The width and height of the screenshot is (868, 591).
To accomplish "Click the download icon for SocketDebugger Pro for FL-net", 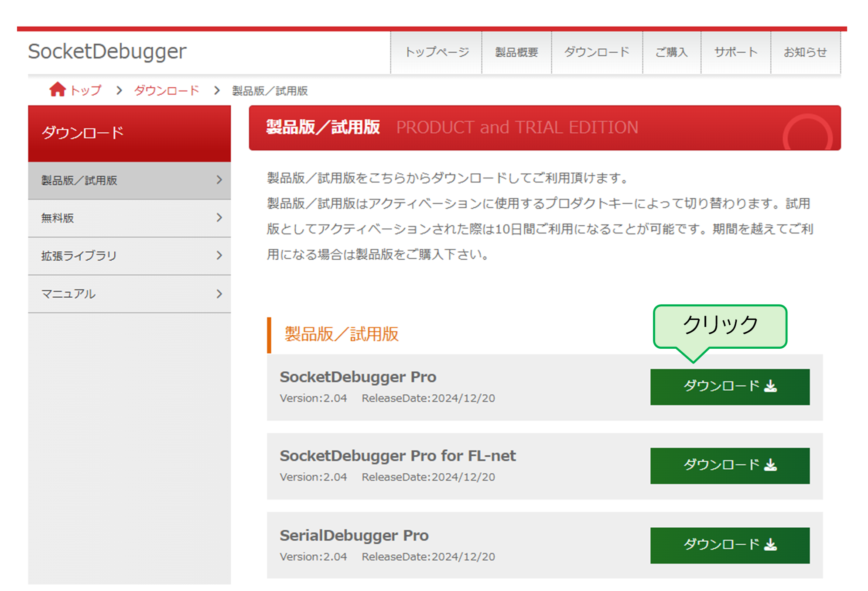I will (771, 464).
